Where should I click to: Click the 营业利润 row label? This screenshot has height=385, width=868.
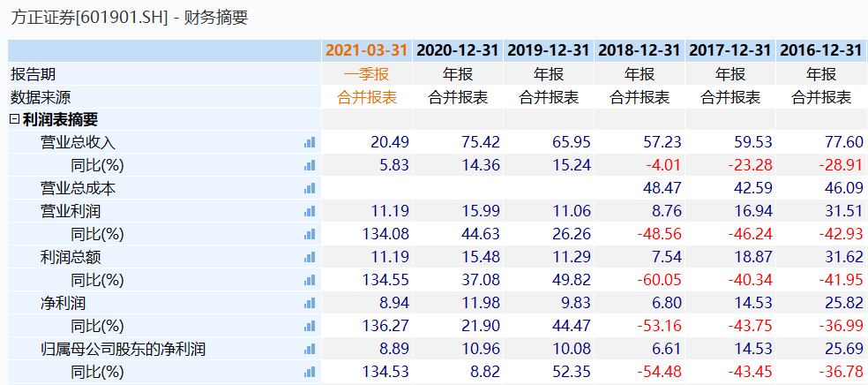point(71,211)
